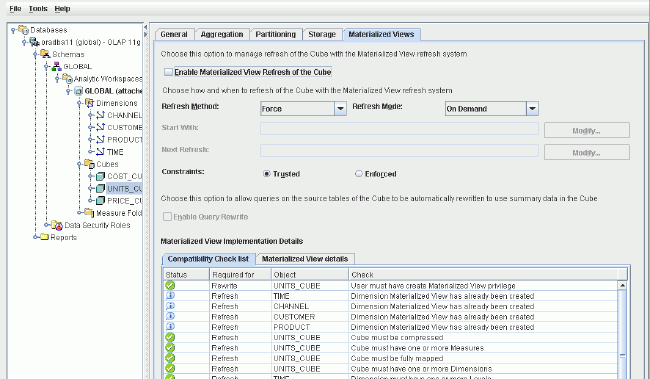Switch to the Partitioning tab
The width and height of the screenshot is (650, 379).
[276, 34]
